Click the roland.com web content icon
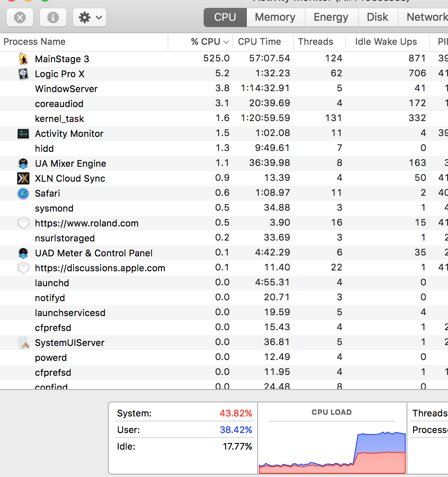448x477 pixels. (x=23, y=223)
